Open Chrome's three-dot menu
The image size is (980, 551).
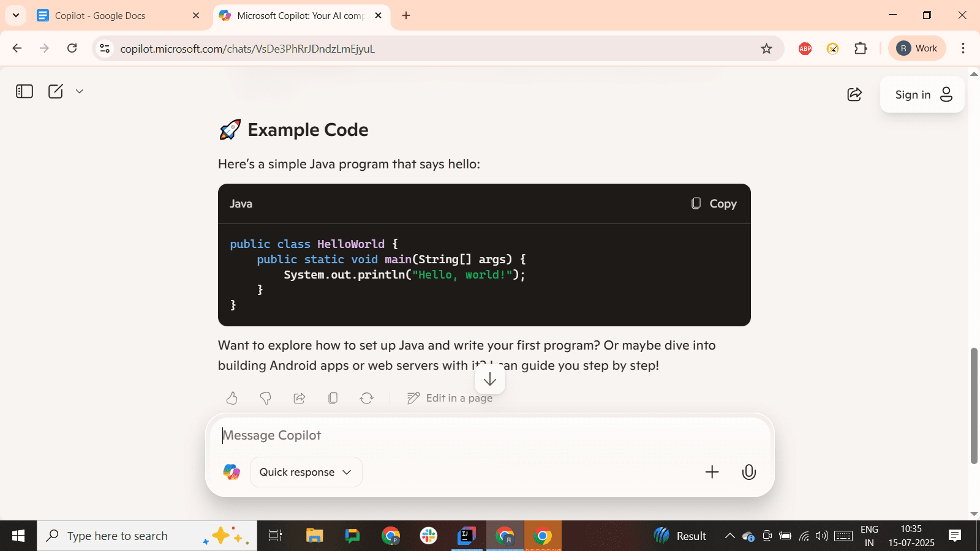[x=963, y=48]
